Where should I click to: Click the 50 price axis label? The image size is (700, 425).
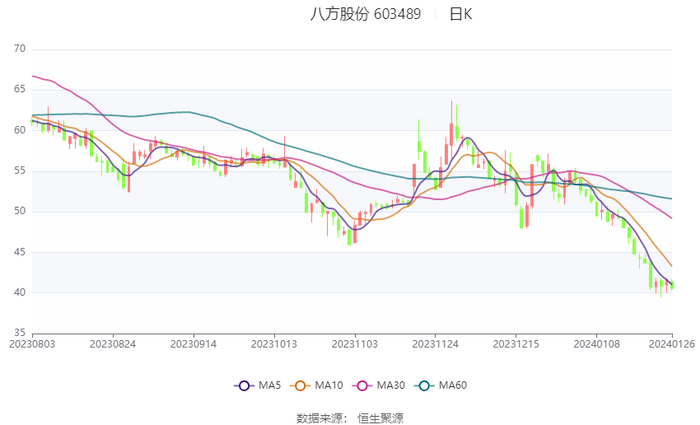point(19,211)
